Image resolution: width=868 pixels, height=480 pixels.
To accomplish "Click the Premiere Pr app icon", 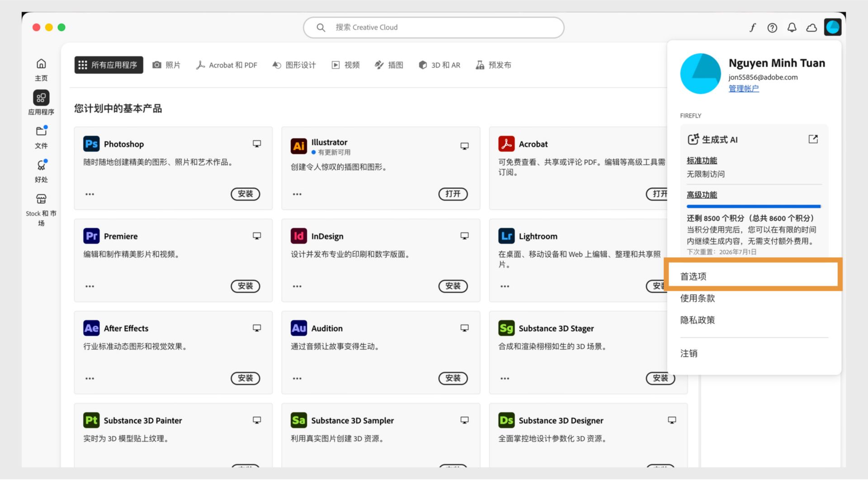I will coord(91,236).
